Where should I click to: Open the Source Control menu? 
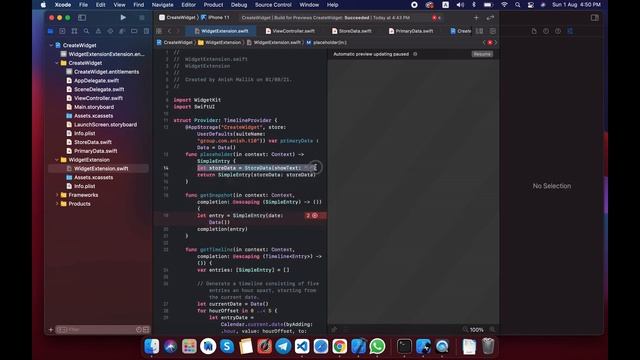pos(273,5)
